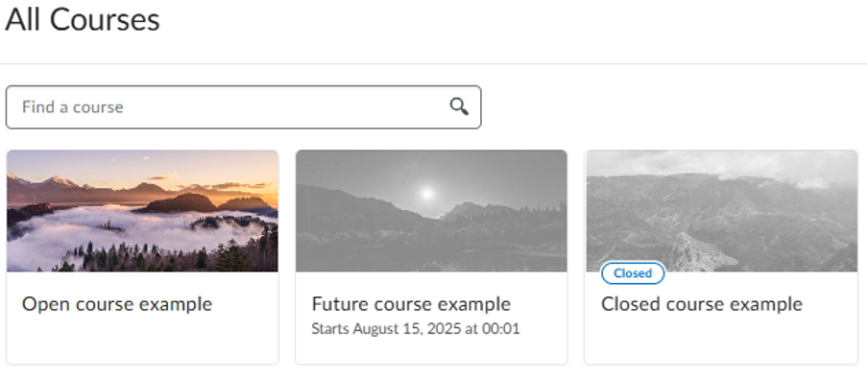
Task: Open the sunrise fog thumbnail of Open course
Action: (x=142, y=211)
